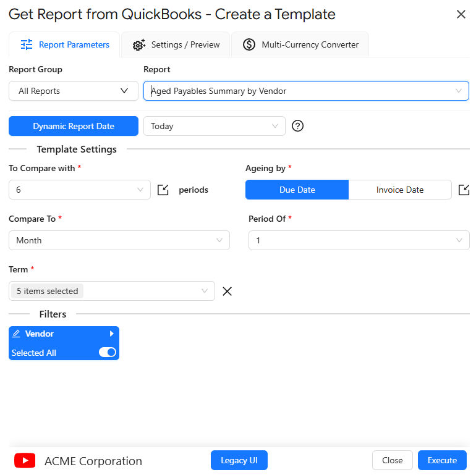Viewport: 476px width, 475px height.
Task: Switch to Settings / Preview tab
Action: click(x=176, y=44)
